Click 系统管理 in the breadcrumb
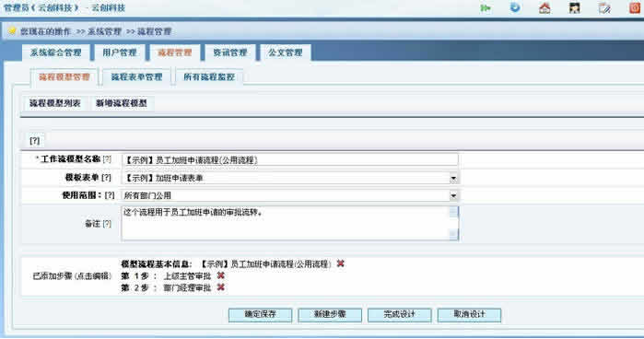The image size is (644, 339). (105, 31)
